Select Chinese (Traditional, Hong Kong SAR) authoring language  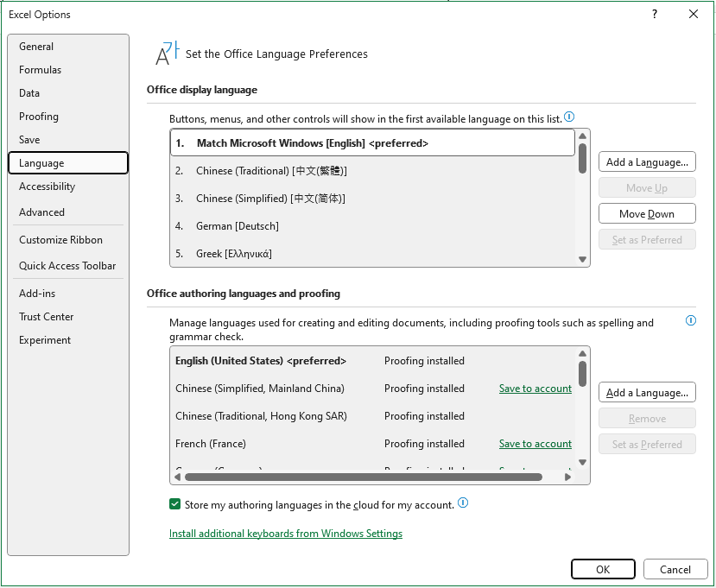(372, 416)
